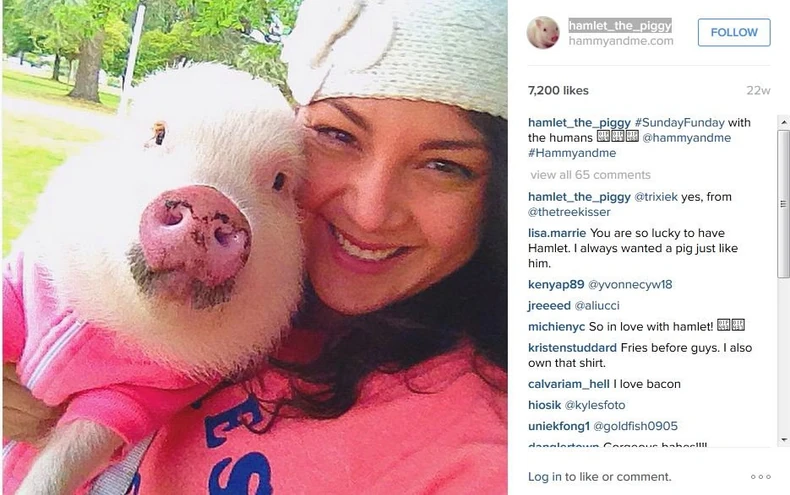Viewport: 790px width, 495px height.
Task: Open the #Hammyandme hashtag
Action: 572,153
